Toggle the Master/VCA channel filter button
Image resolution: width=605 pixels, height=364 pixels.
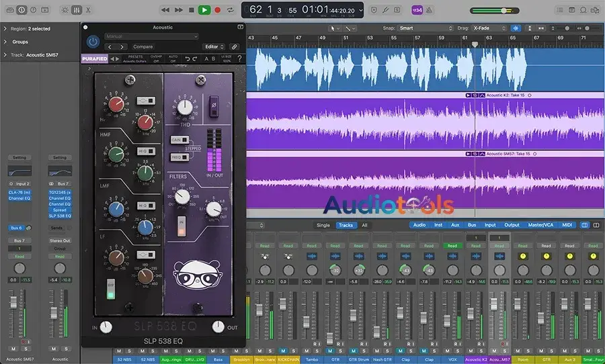tap(540, 225)
